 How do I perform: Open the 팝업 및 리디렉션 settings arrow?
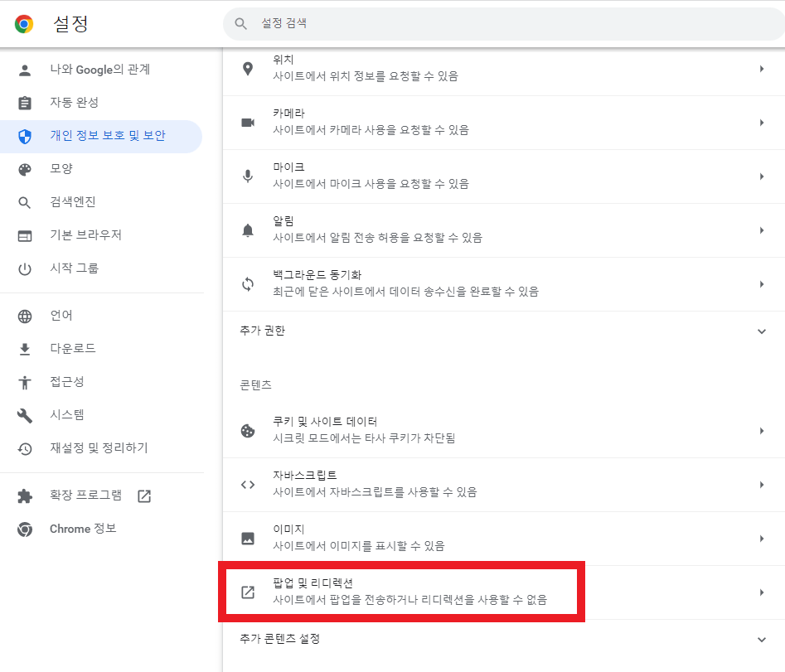(x=761, y=592)
